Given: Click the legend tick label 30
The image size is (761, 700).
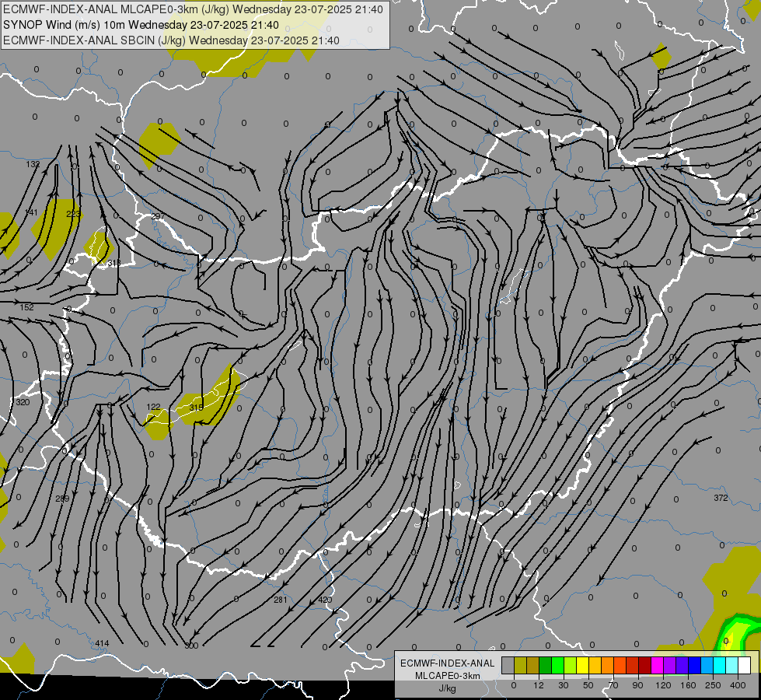Looking at the screenshot, I should click(564, 685).
